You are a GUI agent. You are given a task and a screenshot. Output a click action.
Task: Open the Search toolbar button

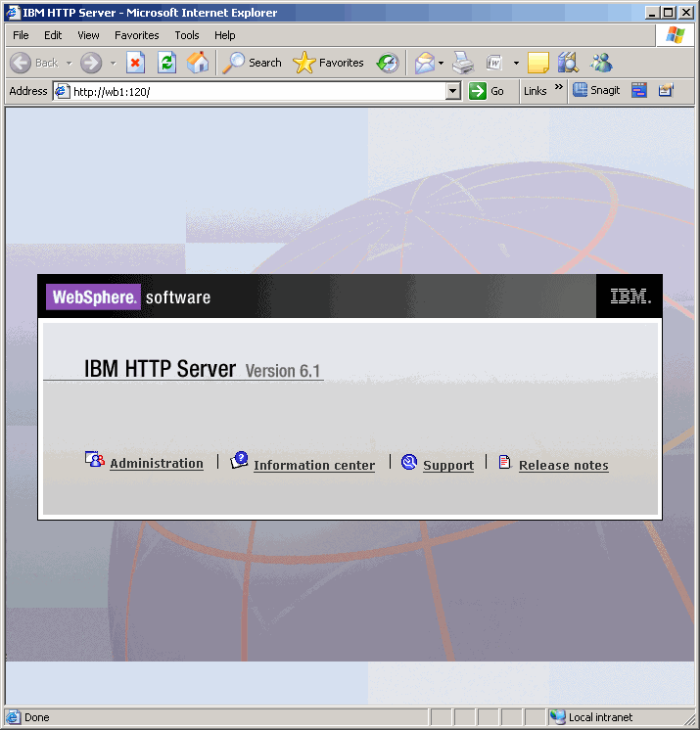(253, 63)
